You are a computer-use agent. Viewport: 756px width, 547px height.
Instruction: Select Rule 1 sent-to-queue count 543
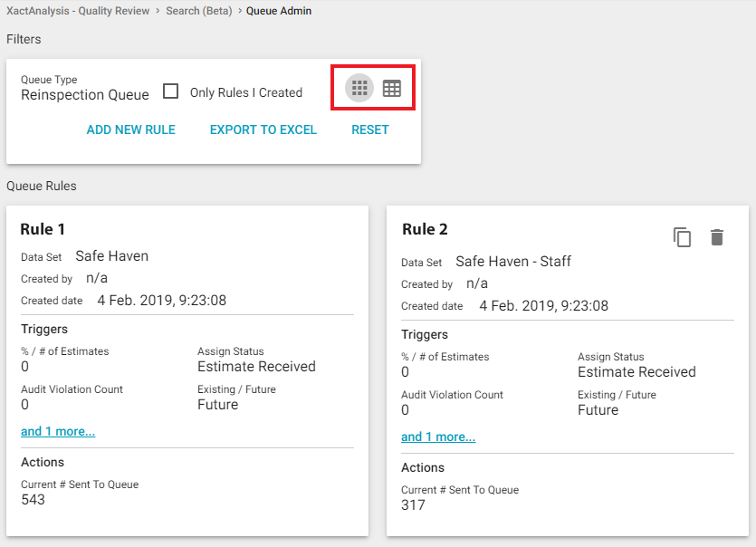(x=33, y=499)
